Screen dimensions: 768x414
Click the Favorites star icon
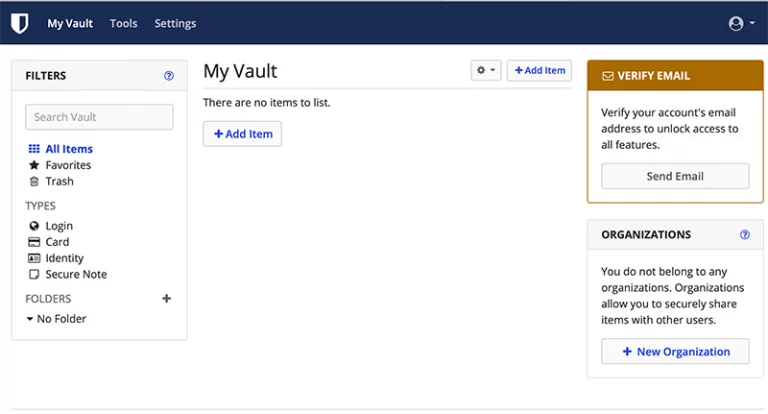pos(34,165)
